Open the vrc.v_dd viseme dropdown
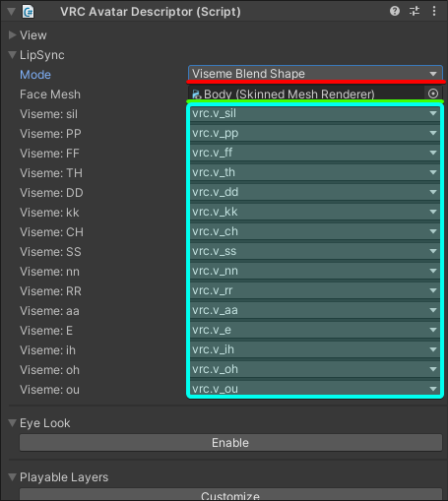The height and width of the screenshot is (501, 448). coord(315,192)
